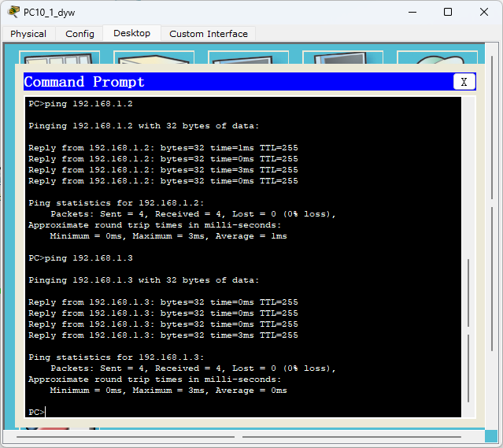Click reply line from 192.168.1.2 with time=3ms

163,170
